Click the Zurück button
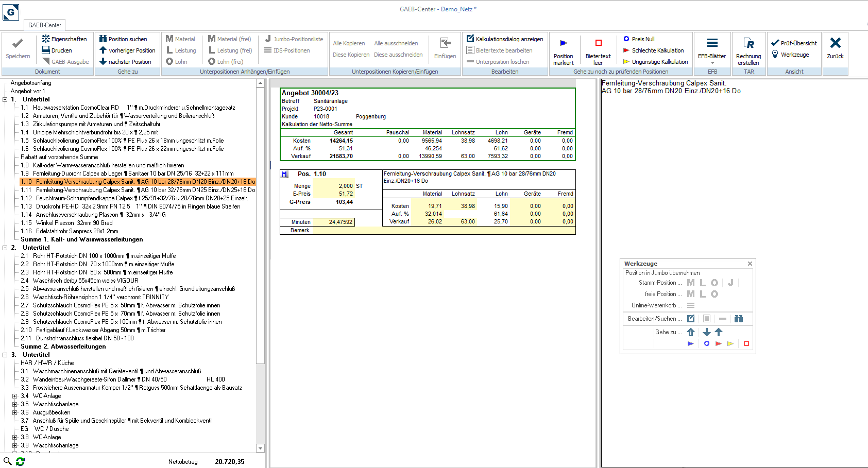Screen dimensions: 868x468 (x=835, y=48)
